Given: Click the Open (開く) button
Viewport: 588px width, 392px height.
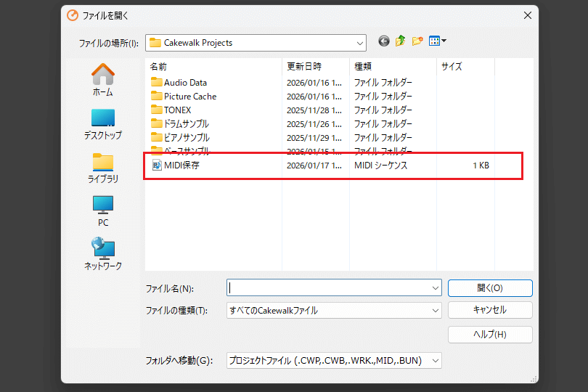Looking at the screenshot, I should click(x=490, y=288).
